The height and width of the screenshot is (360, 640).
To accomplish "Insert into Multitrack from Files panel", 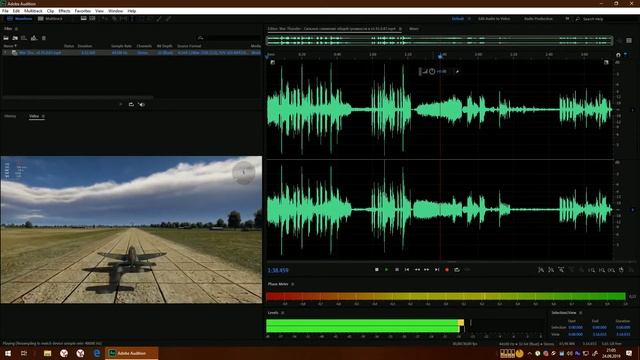I will (x=34, y=38).
